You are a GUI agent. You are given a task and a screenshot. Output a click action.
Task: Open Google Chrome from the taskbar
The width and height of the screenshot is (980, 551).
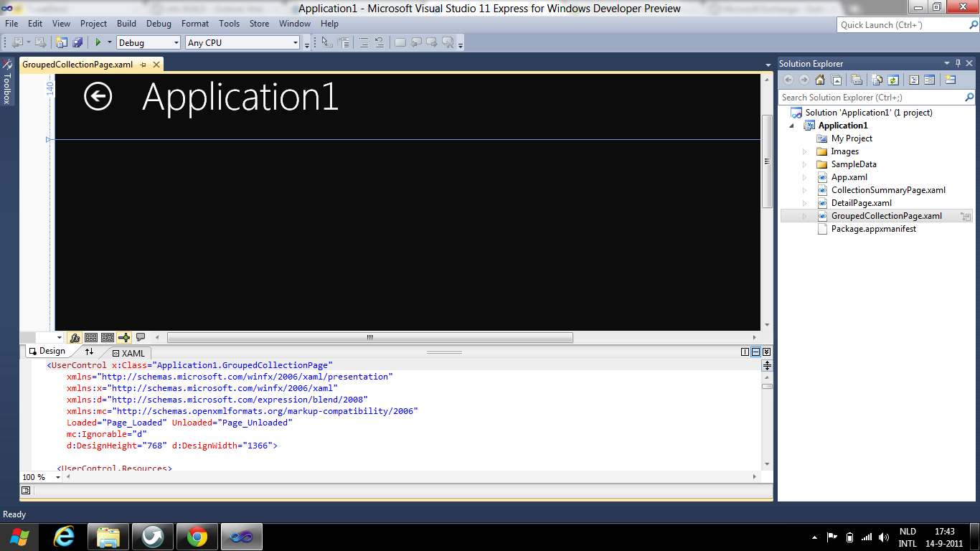click(197, 537)
